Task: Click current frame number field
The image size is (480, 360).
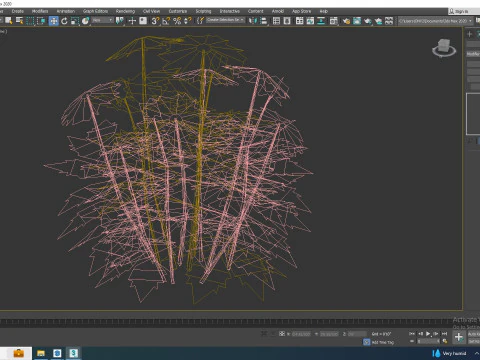Action: 428,341
